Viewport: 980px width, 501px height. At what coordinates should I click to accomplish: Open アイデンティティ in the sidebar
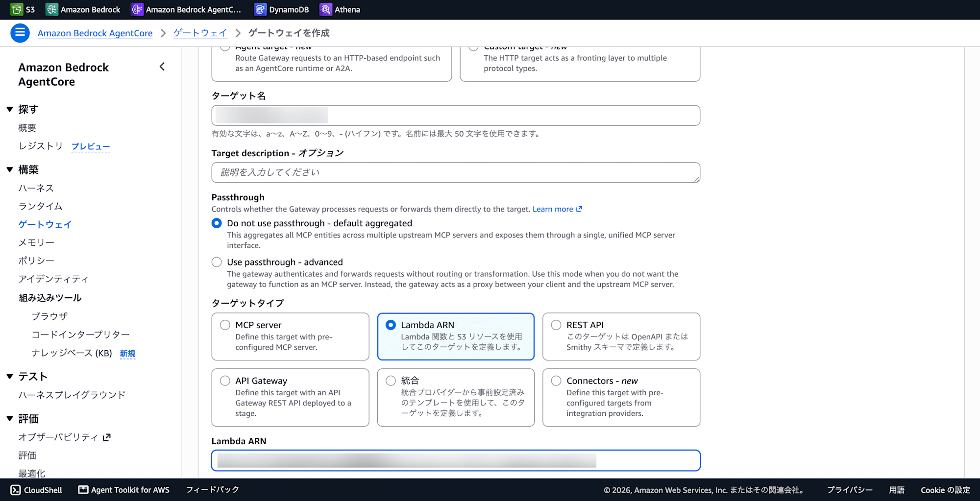pyautogui.click(x=53, y=279)
